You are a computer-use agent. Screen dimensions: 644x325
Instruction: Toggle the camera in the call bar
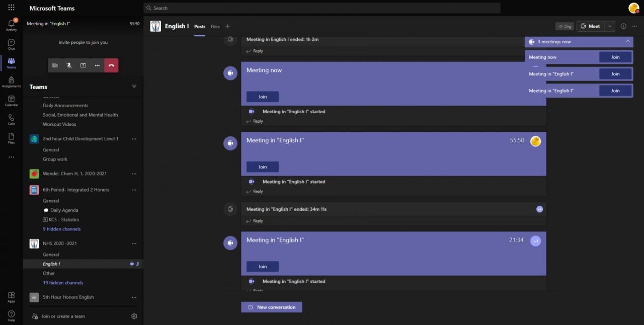click(x=55, y=65)
